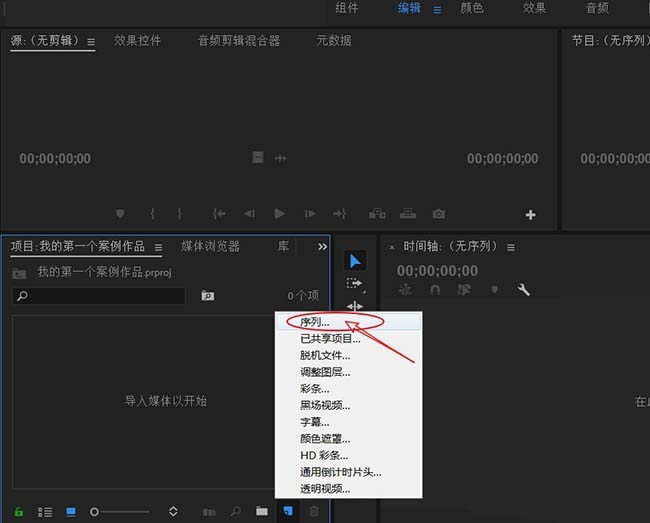The image size is (650, 523).
Task: Switch to the 颜色 workspace
Action: point(472,8)
